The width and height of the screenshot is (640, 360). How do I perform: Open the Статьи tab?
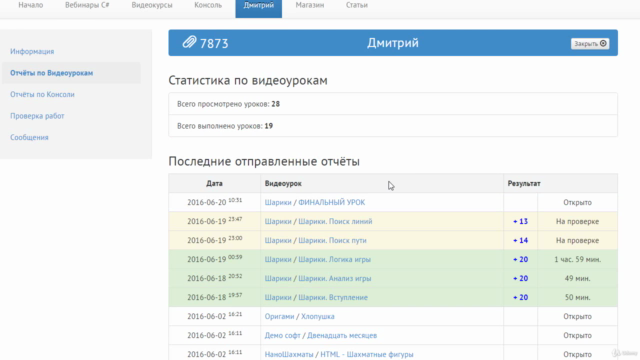357,5
